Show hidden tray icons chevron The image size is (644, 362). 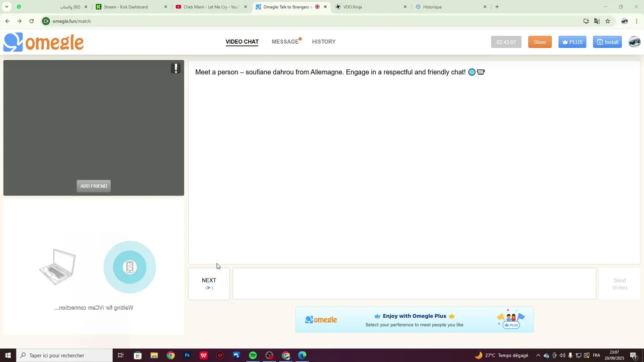[538, 355]
